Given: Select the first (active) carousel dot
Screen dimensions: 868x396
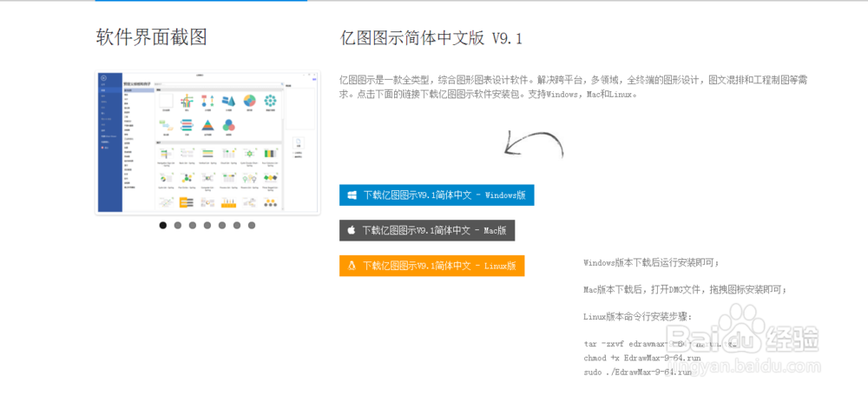Looking at the screenshot, I should click(163, 225).
